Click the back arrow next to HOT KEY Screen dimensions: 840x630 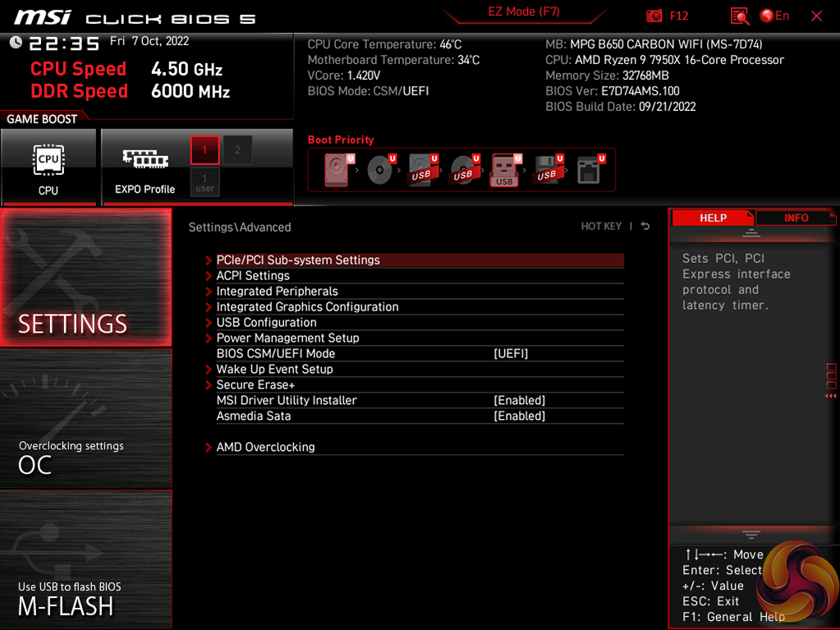click(x=645, y=226)
